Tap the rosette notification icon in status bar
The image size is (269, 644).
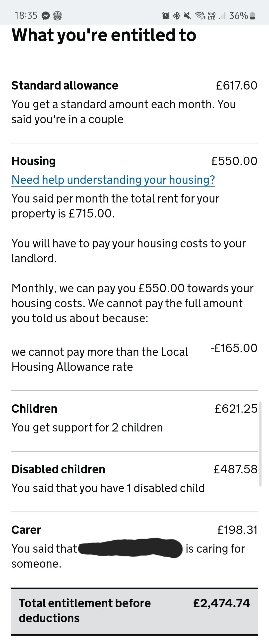point(58,16)
